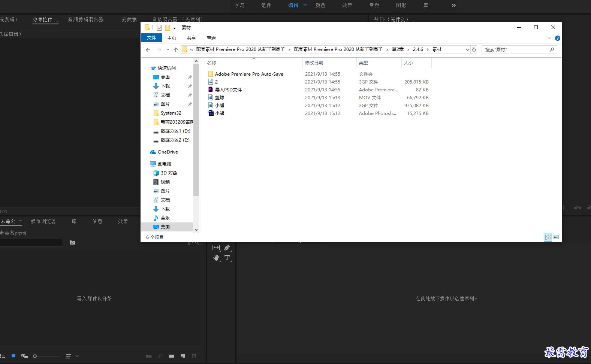
Task: Select the 导入PSD文件 project file
Action: coord(228,90)
